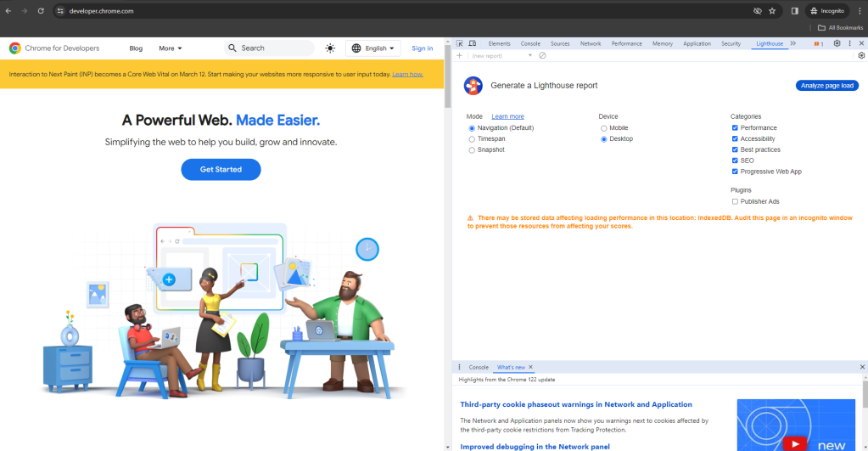Choose Mobile device option

[x=603, y=128]
